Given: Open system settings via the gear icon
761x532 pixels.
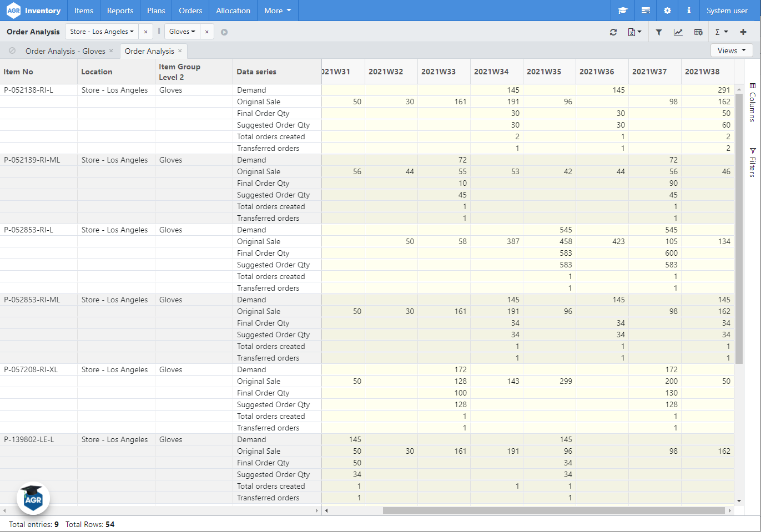Looking at the screenshot, I should pyautogui.click(x=667, y=10).
